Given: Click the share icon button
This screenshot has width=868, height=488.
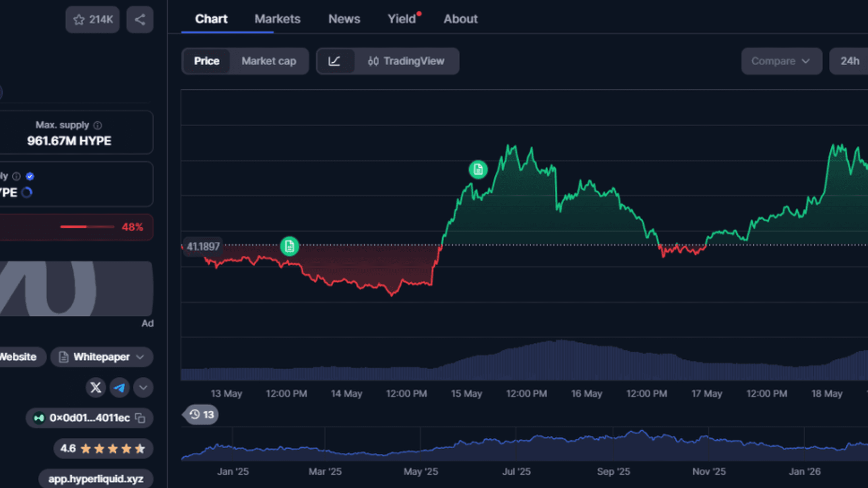Looking at the screenshot, I should pos(139,20).
